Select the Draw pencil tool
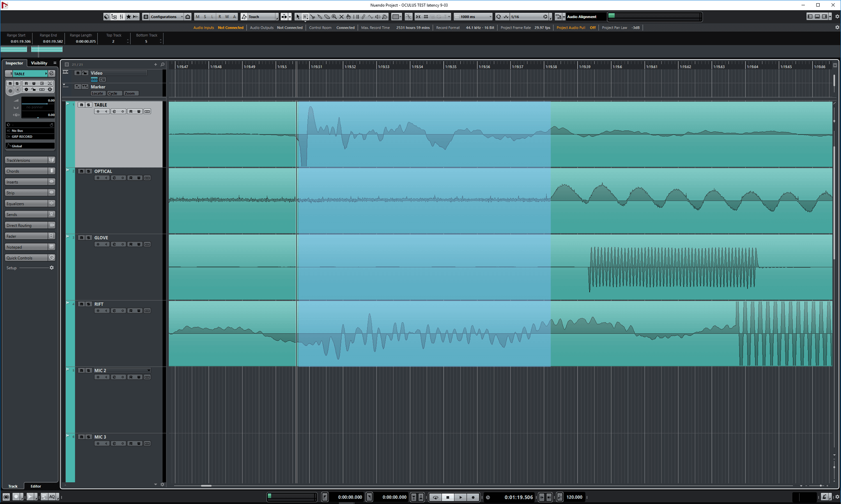 [363, 17]
